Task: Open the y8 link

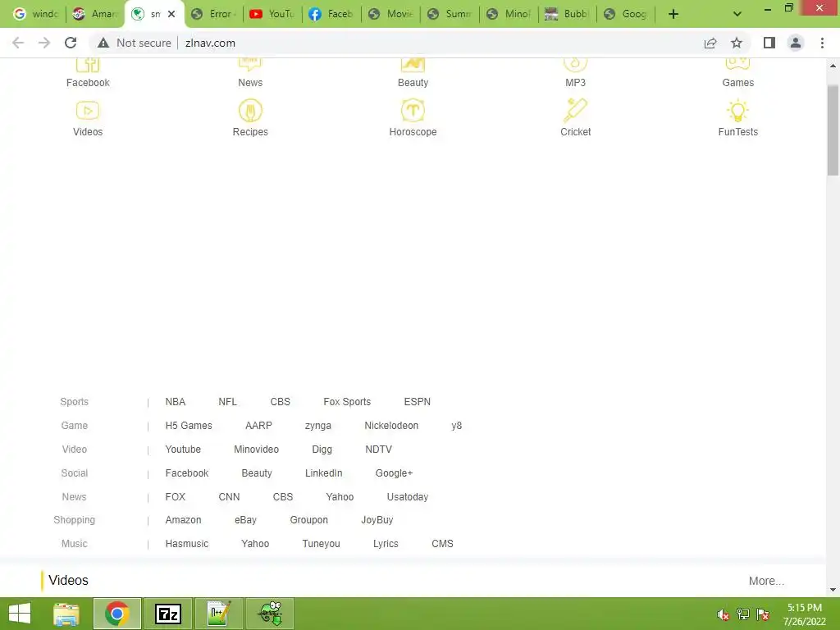Action: point(456,426)
